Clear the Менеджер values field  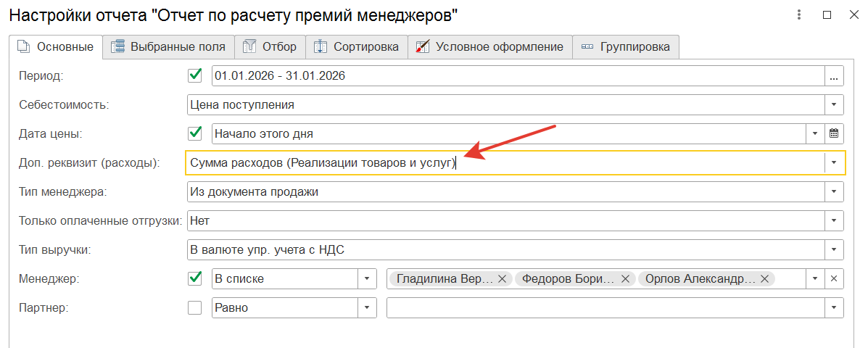pos(834,279)
